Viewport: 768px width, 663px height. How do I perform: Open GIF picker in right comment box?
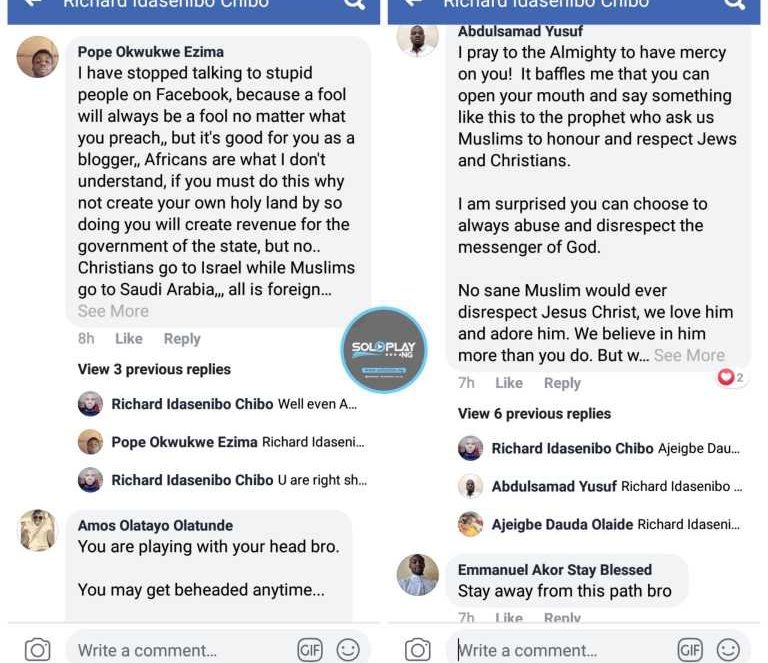(690, 650)
